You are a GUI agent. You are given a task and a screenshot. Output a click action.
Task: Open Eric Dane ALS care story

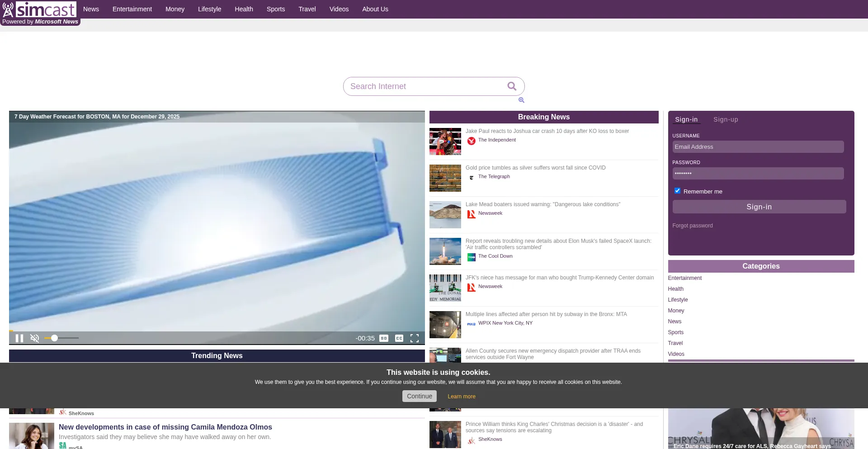point(752,446)
